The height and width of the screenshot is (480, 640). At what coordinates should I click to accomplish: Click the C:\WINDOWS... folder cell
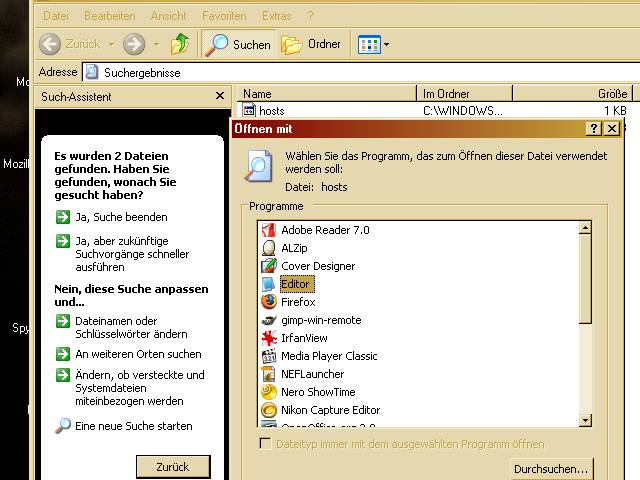pyautogui.click(x=462, y=111)
